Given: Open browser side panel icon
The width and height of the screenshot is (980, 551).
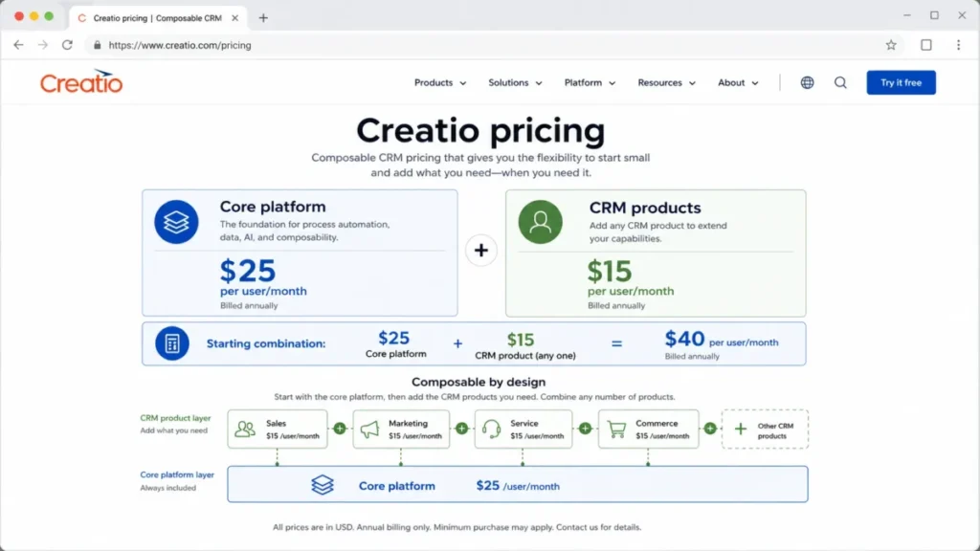Looking at the screenshot, I should 926,45.
